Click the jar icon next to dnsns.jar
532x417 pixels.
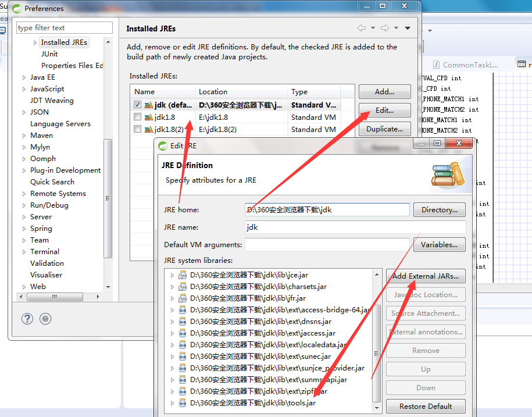(183, 320)
